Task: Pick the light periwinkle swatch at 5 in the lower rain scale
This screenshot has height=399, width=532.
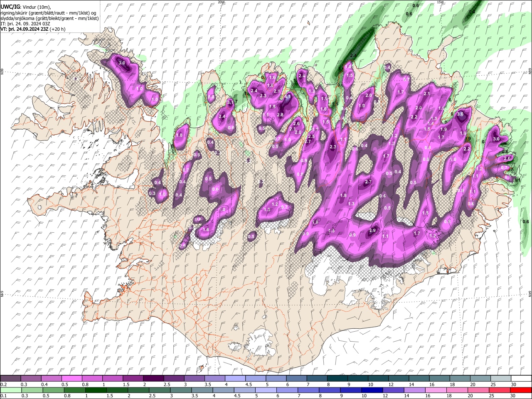Action: 265,390
